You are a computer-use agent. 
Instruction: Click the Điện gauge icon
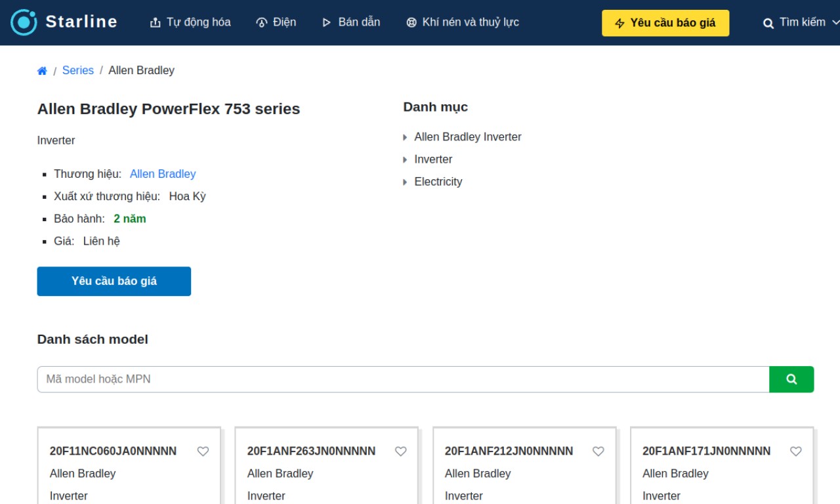262,23
